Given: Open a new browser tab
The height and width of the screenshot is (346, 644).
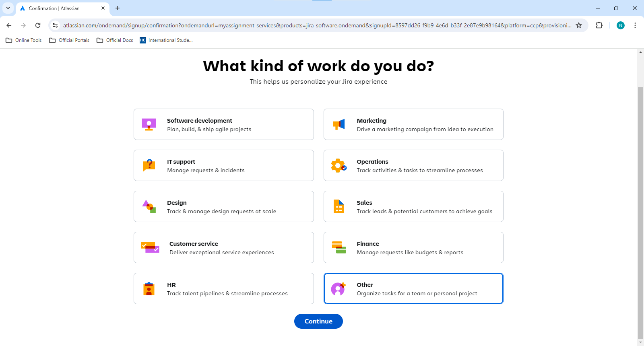Looking at the screenshot, I should pos(118,8).
